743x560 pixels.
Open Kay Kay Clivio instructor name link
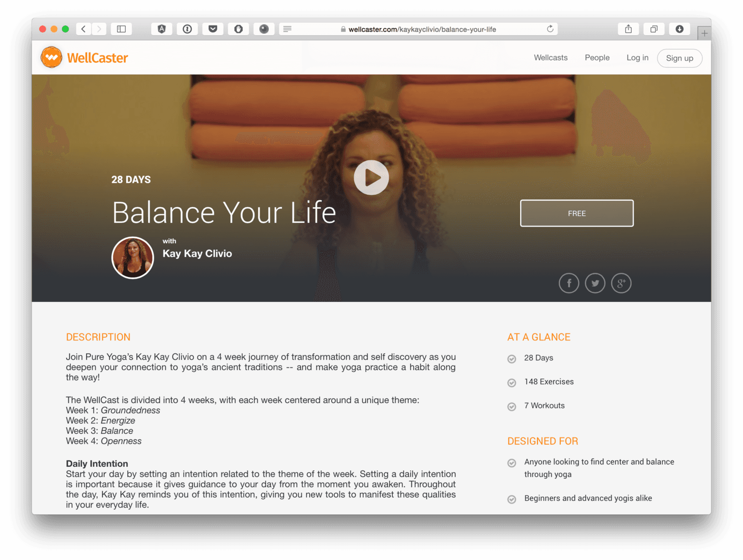click(x=197, y=254)
